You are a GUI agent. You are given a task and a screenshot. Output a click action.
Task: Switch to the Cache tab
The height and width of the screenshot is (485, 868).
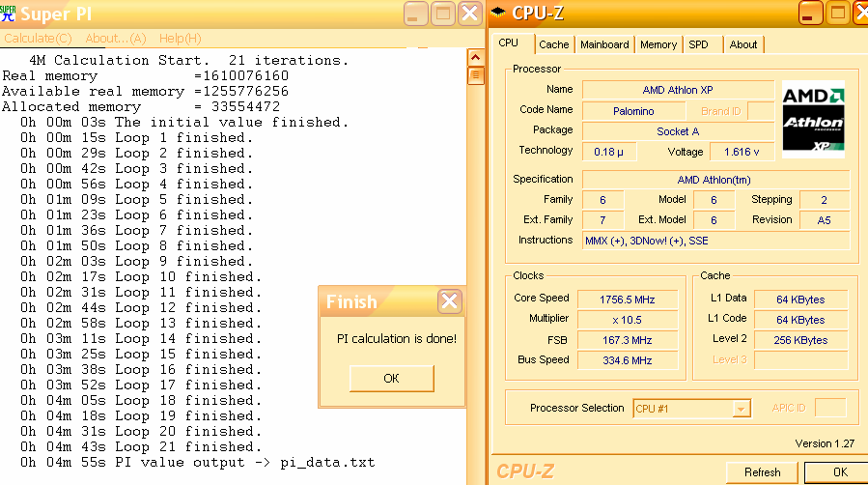(x=553, y=44)
